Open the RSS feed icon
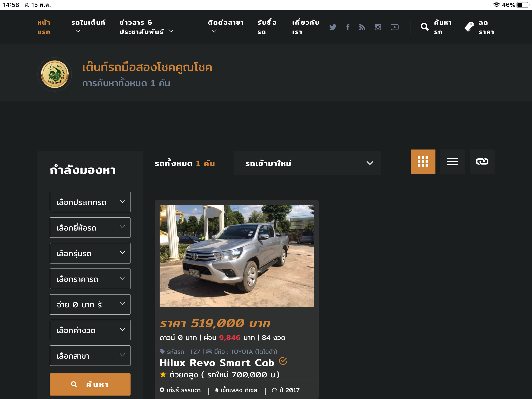This screenshot has height=399, width=532. pos(362,27)
